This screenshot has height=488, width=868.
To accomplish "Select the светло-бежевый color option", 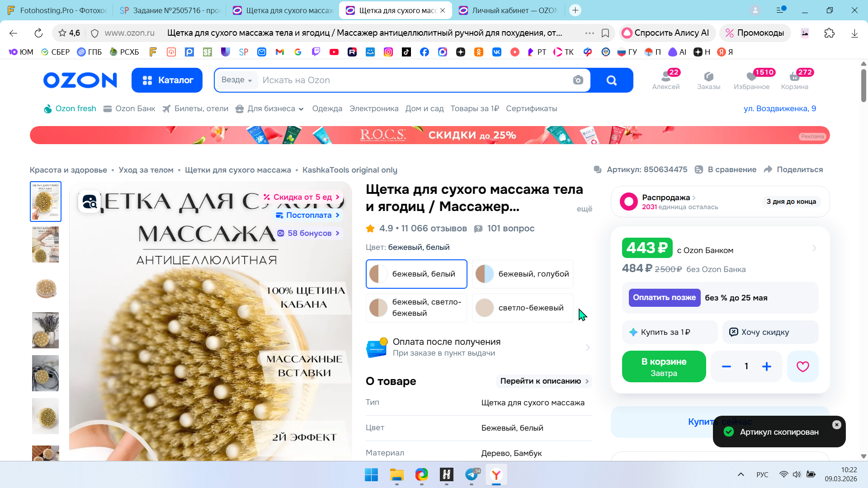I will pos(523,308).
